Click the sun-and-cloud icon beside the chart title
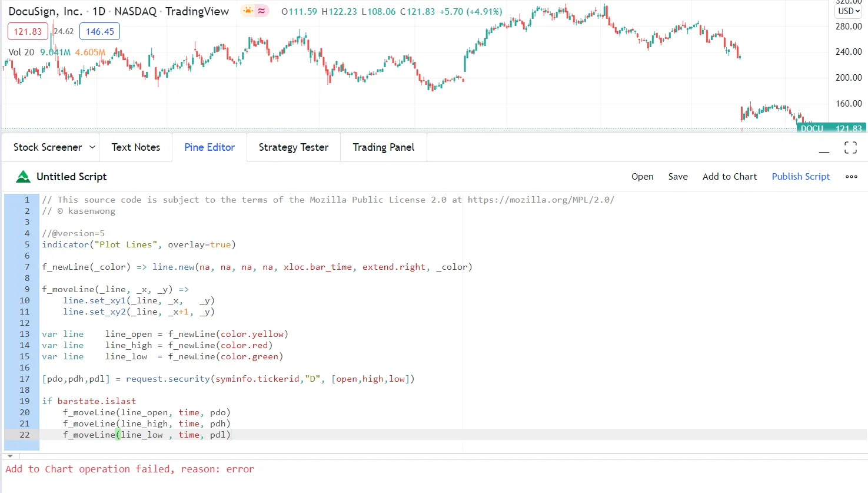 click(x=248, y=11)
